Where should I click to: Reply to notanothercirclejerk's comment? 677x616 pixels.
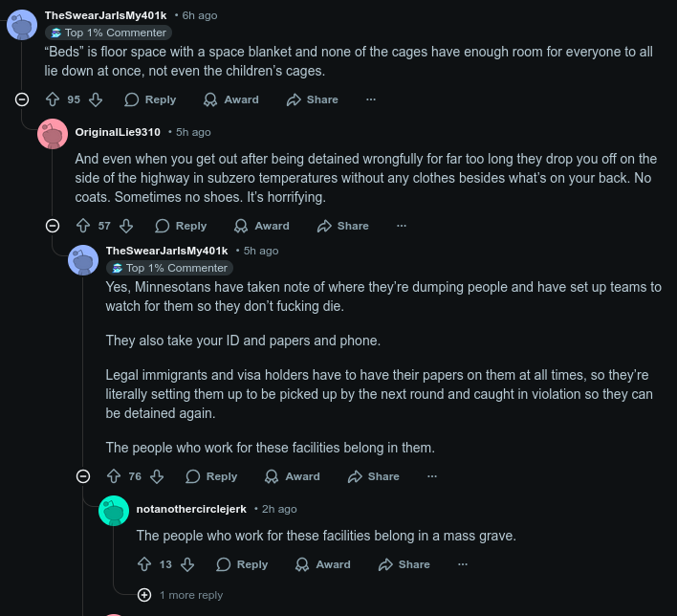pyautogui.click(x=242, y=564)
